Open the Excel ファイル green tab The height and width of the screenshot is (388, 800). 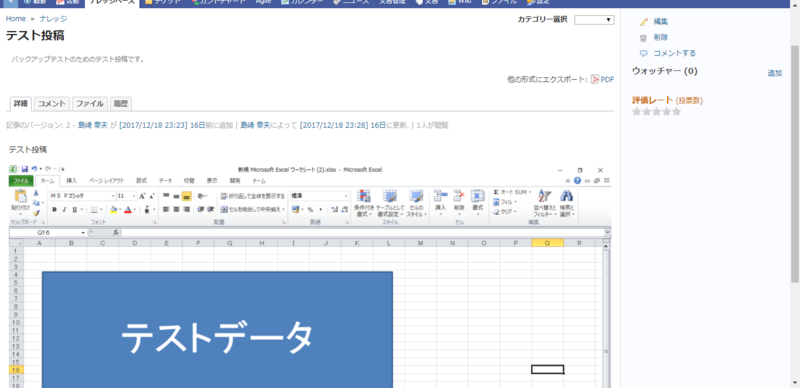pyautogui.click(x=21, y=181)
